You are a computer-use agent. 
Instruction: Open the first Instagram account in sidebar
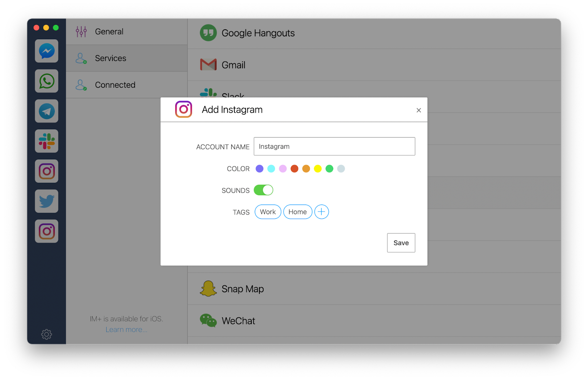pyautogui.click(x=46, y=171)
